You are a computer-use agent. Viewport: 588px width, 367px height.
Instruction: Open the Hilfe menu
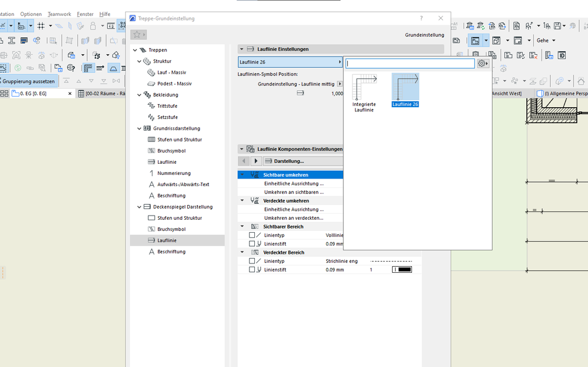pyautogui.click(x=105, y=14)
